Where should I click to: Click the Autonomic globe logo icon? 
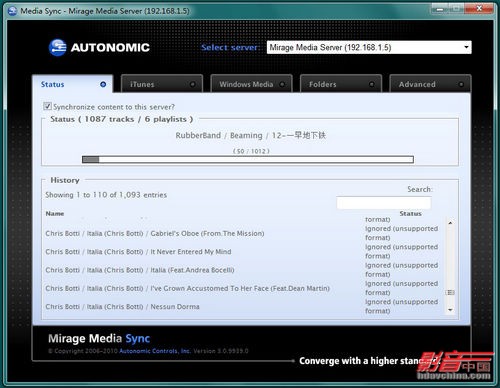click(57, 47)
